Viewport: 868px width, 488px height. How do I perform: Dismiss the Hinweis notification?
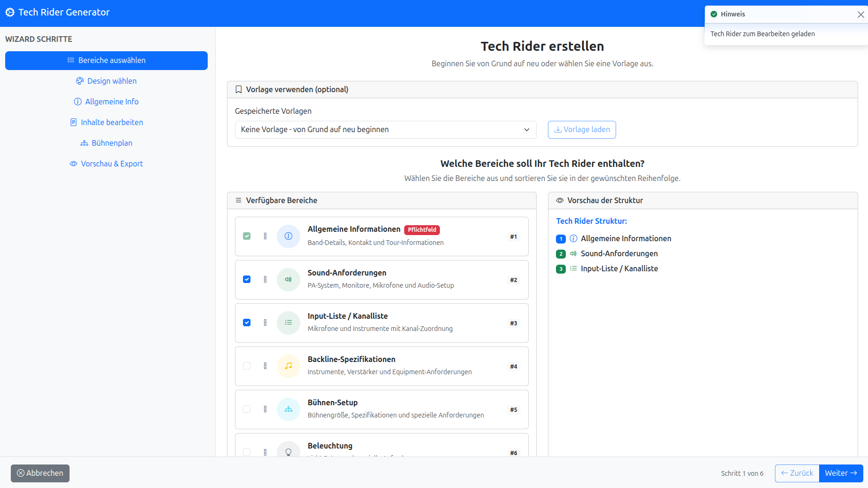[x=860, y=15]
